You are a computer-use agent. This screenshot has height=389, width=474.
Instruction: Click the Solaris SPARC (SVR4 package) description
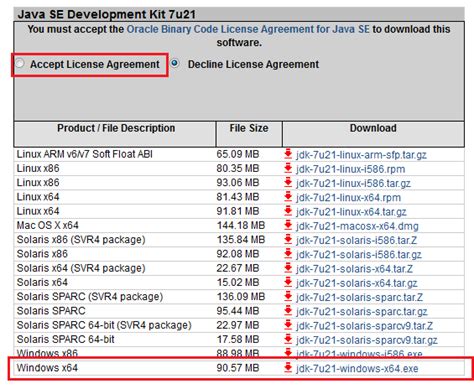click(x=90, y=297)
